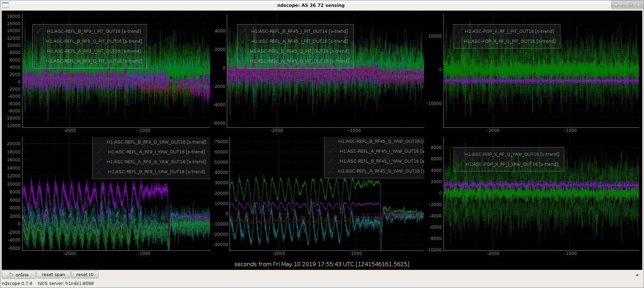Select the POP_X_RF_Q_YAW_OUT16 legend label
The width and height of the screenshot is (644, 288).
point(512,154)
